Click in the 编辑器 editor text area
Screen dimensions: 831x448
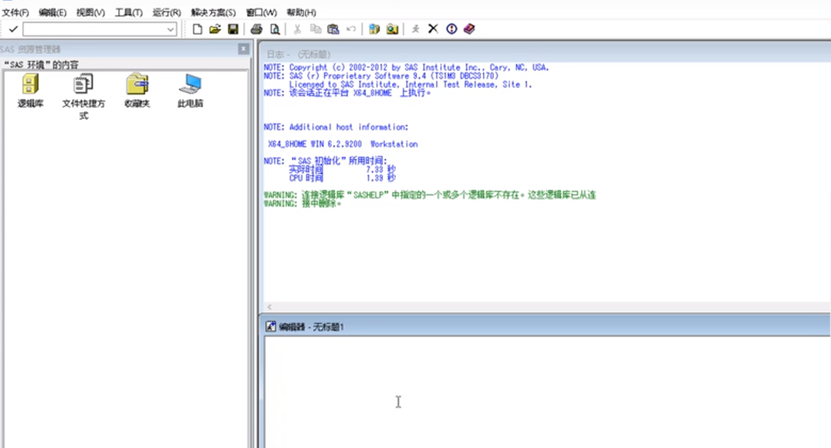tap(540, 390)
